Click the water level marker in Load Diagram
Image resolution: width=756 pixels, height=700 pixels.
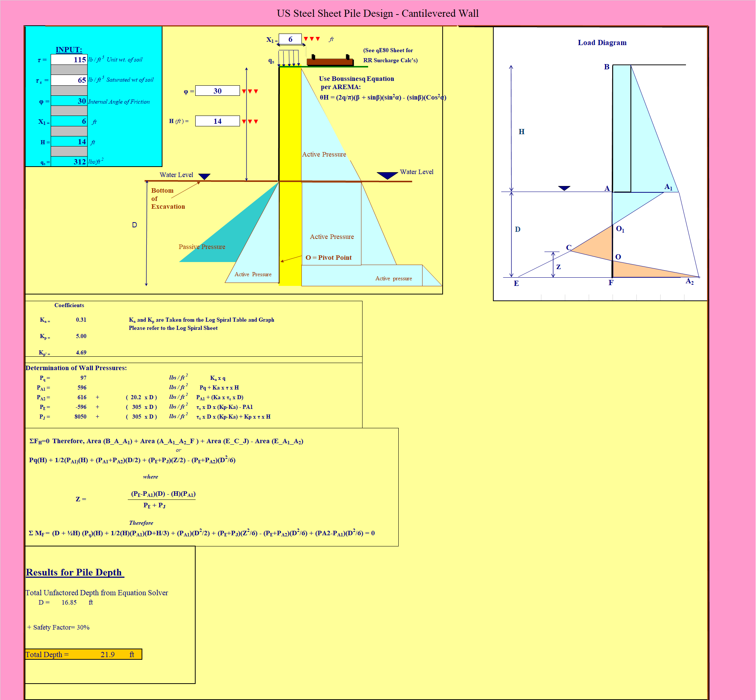(564, 188)
